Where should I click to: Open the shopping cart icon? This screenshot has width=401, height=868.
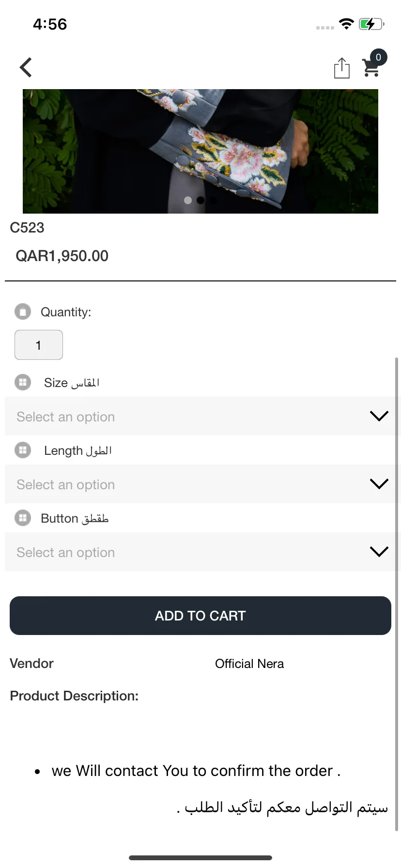(x=371, y=68)
